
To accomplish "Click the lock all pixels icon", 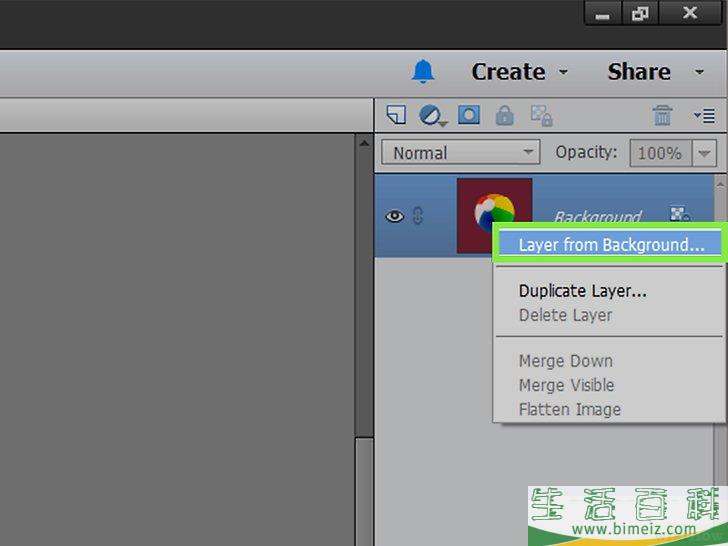I will click(x=505, y=116).
